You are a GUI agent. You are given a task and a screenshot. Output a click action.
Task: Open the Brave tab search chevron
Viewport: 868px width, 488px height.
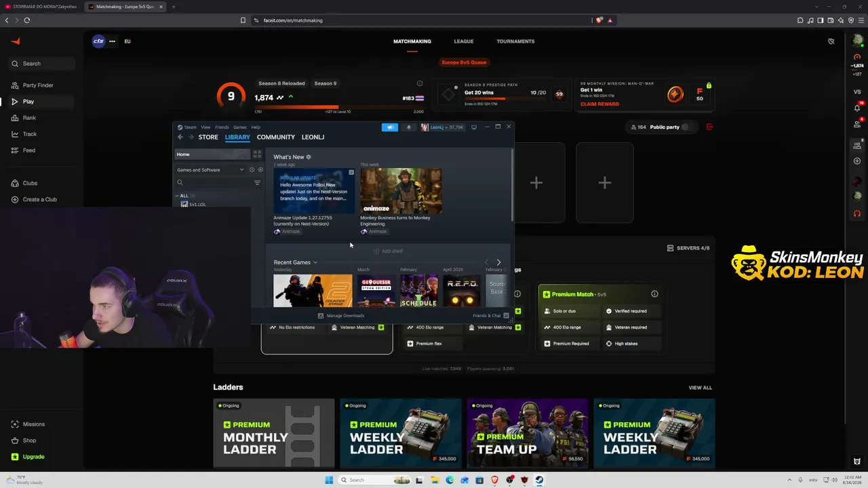817,7
